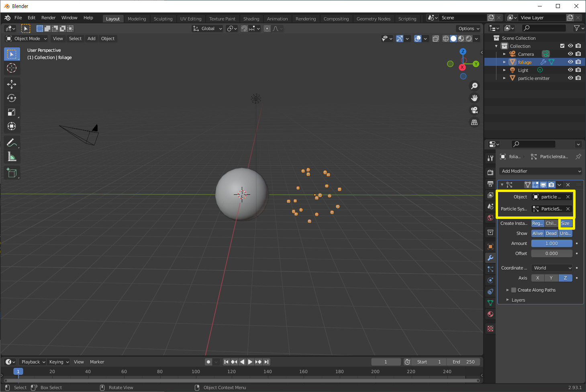This screenshot has width=586, height=392.
Task: Select the Cursor tool in toolbar
Action: (x=12, y=68)
